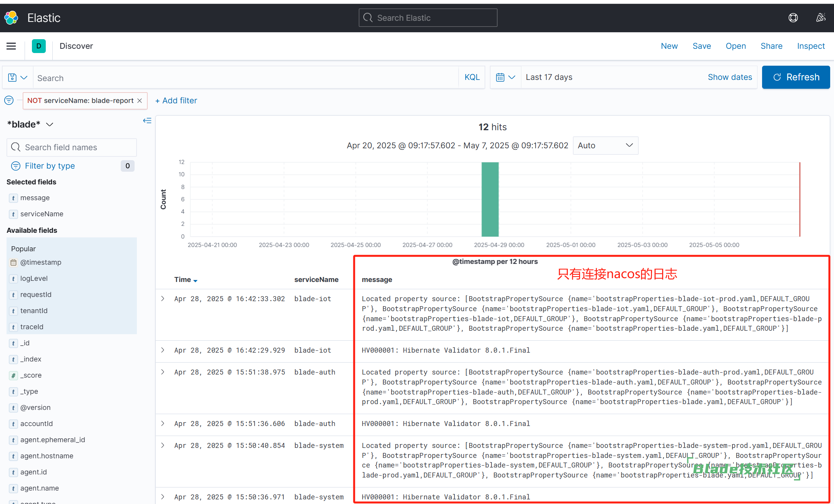Click the @timestamp date field icon

click(13, 262)
